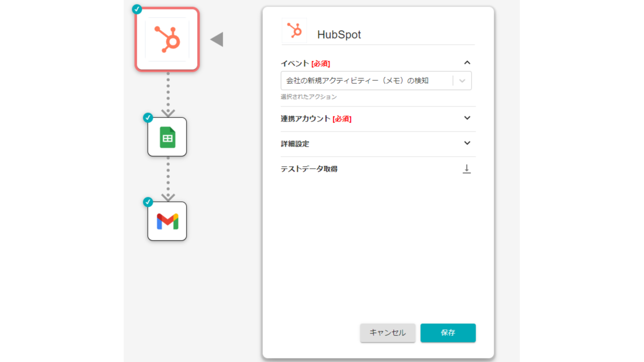This screenshot has width=644, height=362.
Task: Click the selected event text 会社の新規アクティビティー
Action: [x=357, y=81]
